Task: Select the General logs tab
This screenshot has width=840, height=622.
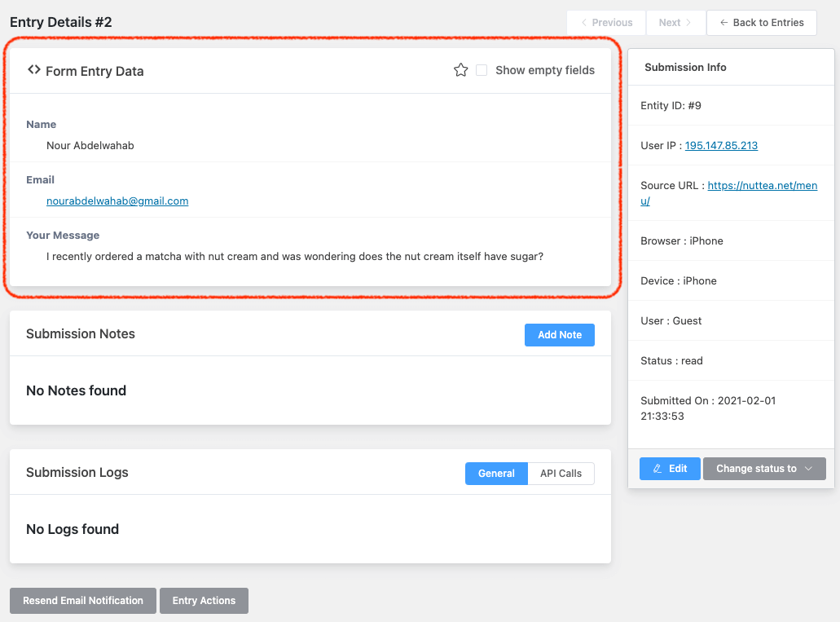Action: (496, 474)
